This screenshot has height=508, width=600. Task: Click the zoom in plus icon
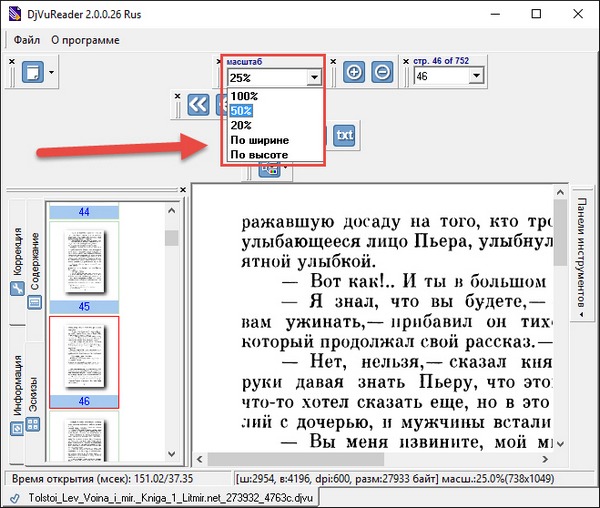coord(354,72)
